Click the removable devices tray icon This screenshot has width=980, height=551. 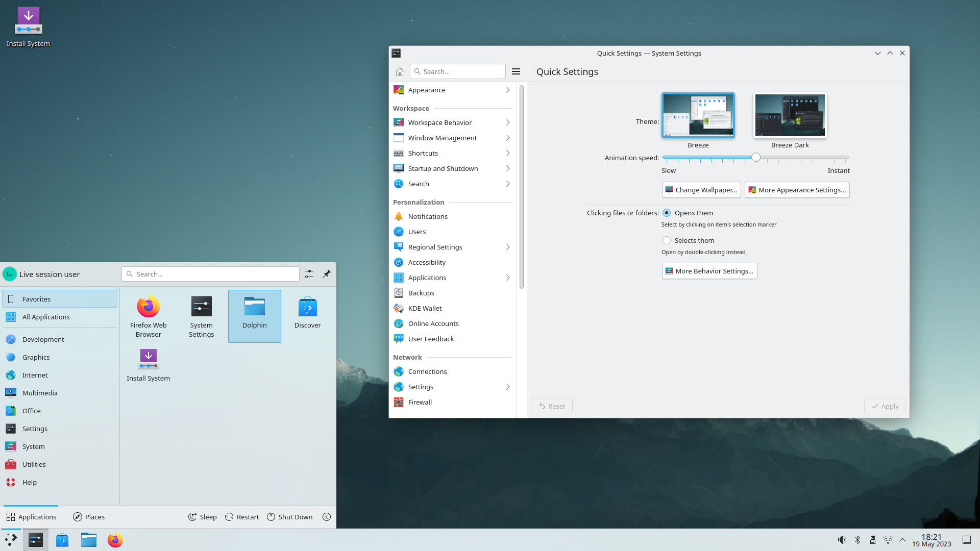[873, 540]
